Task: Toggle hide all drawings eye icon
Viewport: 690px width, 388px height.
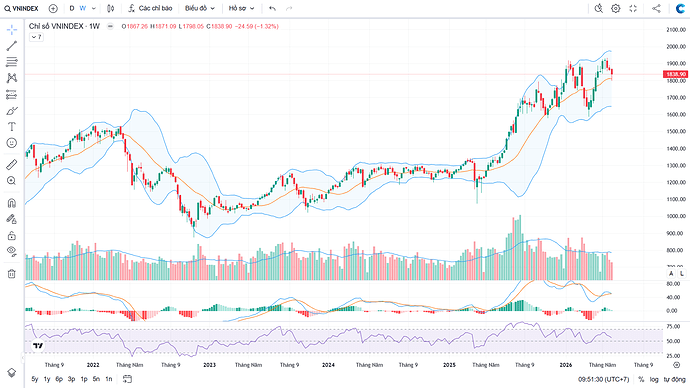Action: coord(12,252)
